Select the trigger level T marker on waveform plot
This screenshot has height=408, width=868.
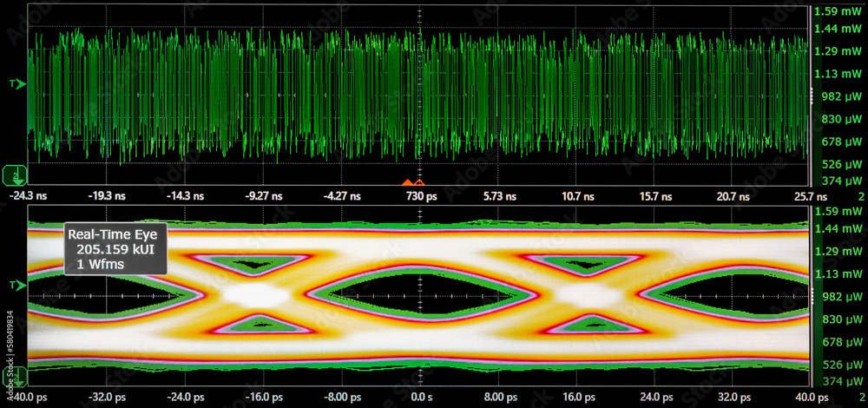(17, 84)
